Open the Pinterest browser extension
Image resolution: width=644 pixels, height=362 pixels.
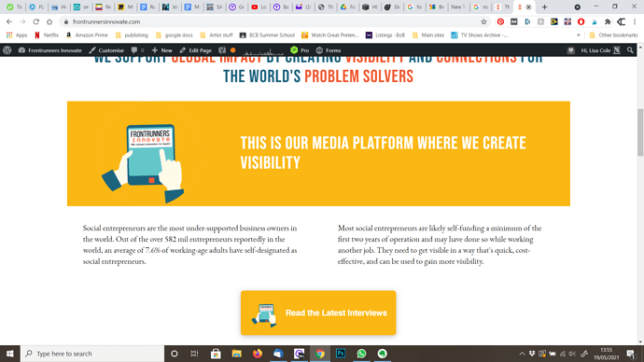pos(500,21)
